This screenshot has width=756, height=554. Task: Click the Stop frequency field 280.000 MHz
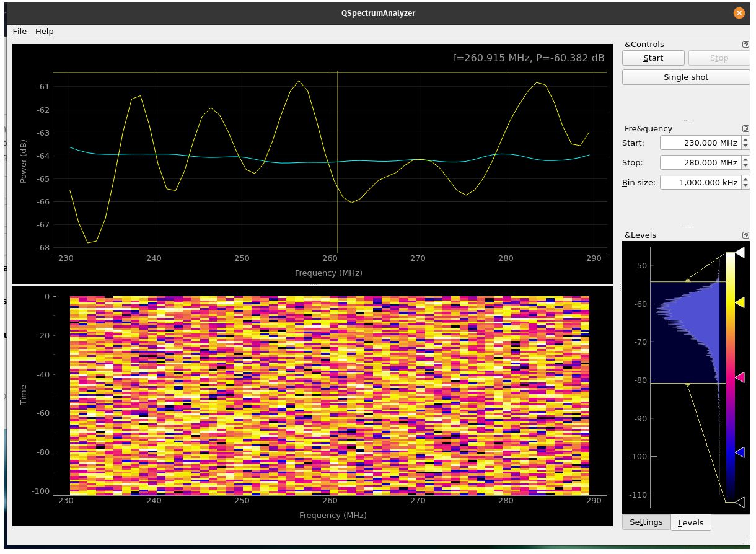point(701,163)
